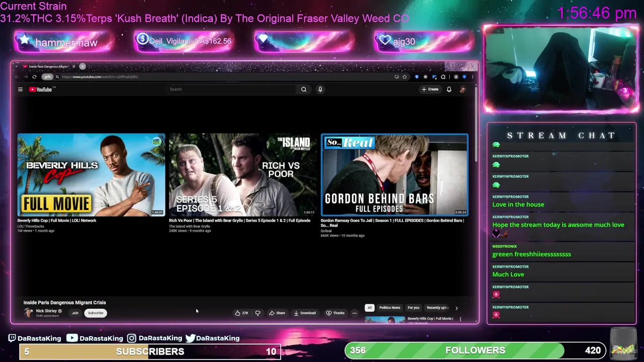Viewport: 644px width, 362px height.
Task: Open the Nick Shirley channel avatar
Action: (28, 313)
